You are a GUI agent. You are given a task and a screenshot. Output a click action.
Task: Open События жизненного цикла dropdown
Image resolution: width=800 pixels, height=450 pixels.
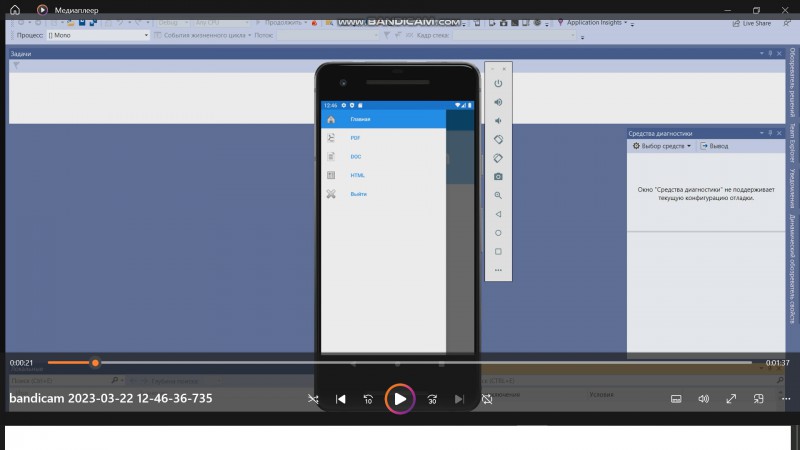coord(203,35)
